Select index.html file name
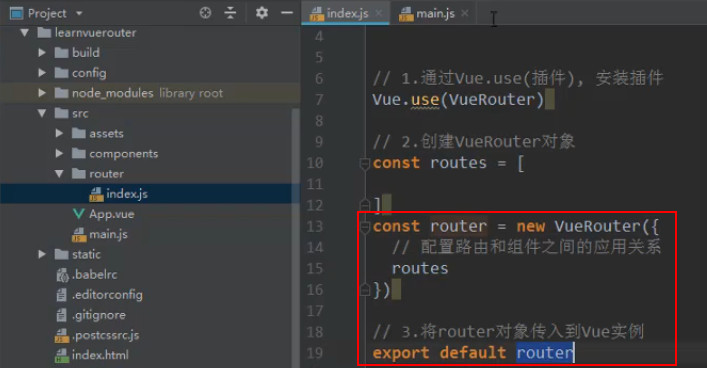The height and width of the screenshot is (368, 707). pyautogui.click(x=100, y=355)
